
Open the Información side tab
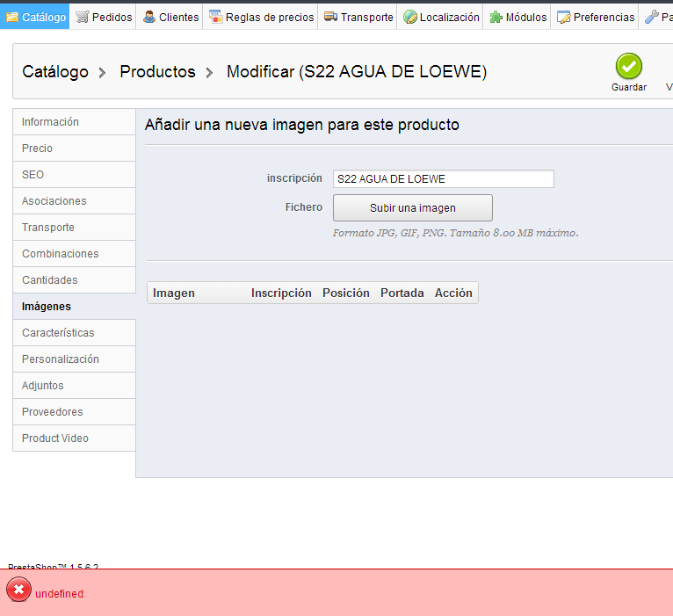pyautogui.click(x=75, y=122)
